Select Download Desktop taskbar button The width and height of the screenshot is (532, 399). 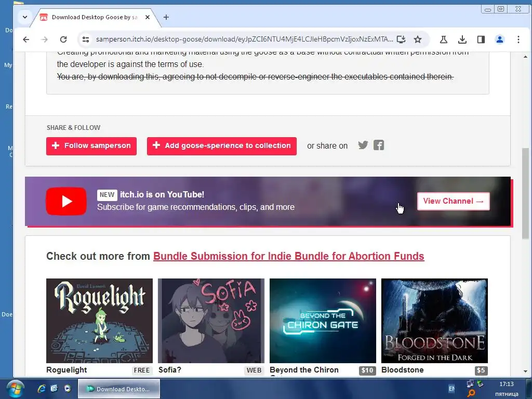click(x=119, y=389)
